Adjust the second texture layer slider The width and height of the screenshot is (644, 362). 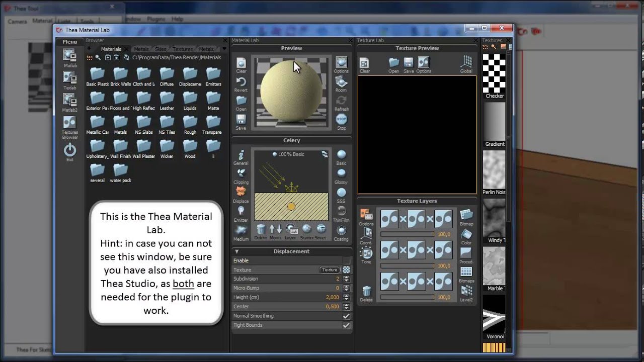408,266
